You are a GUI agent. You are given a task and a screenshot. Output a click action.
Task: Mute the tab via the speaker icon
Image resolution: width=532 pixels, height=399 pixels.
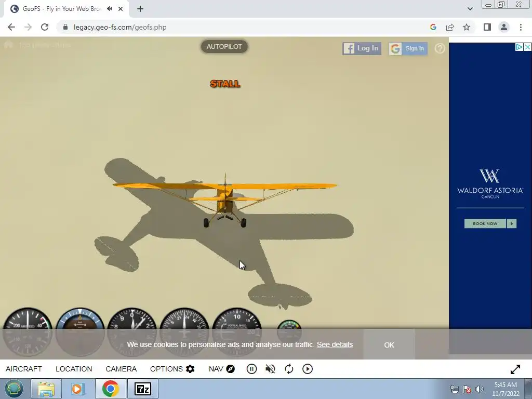coord(109,9)
